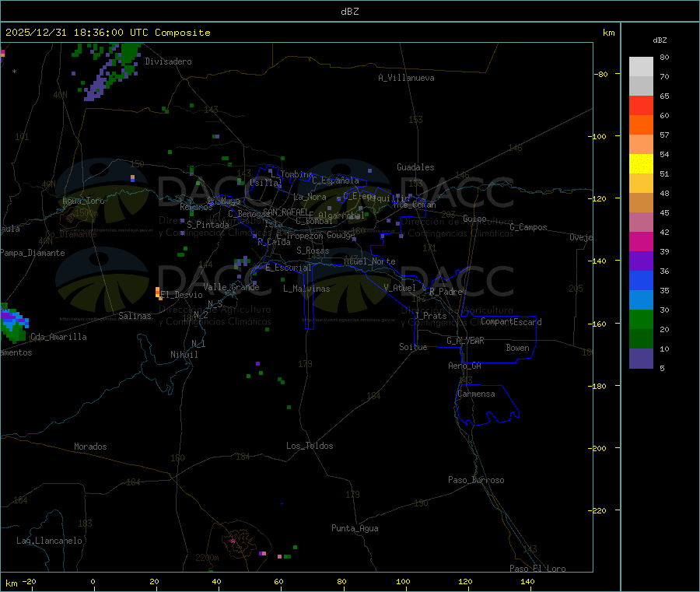Click the -220 km y-axis tick

click(599, 511)
